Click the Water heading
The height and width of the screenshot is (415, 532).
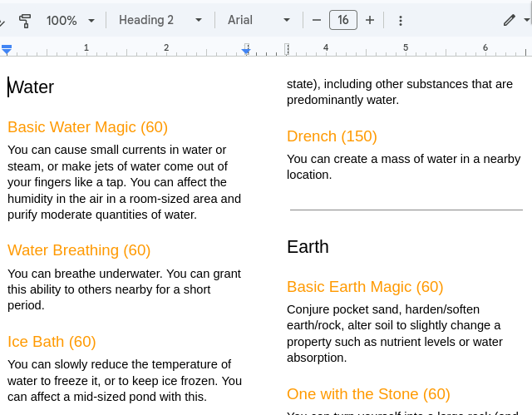tap(31, 87)
